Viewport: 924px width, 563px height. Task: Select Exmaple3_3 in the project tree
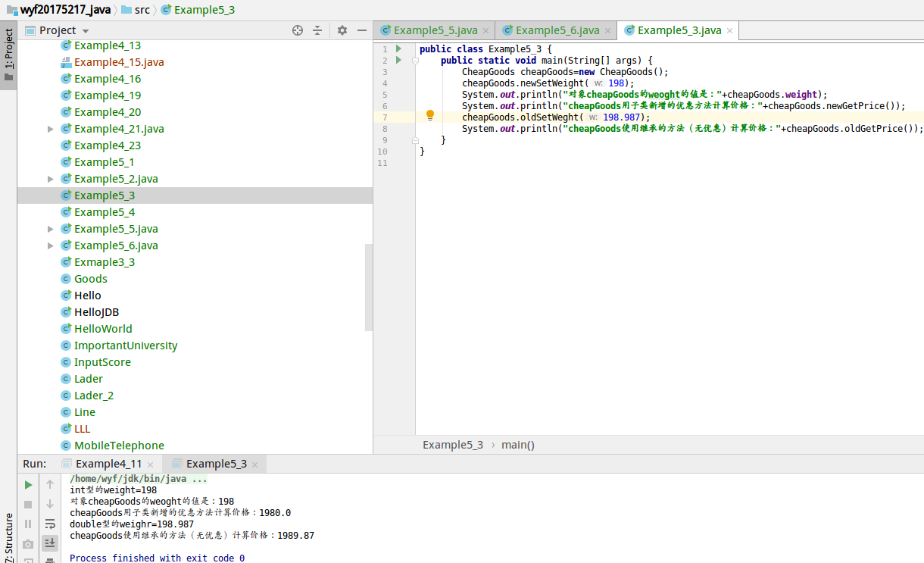point(105,262)
